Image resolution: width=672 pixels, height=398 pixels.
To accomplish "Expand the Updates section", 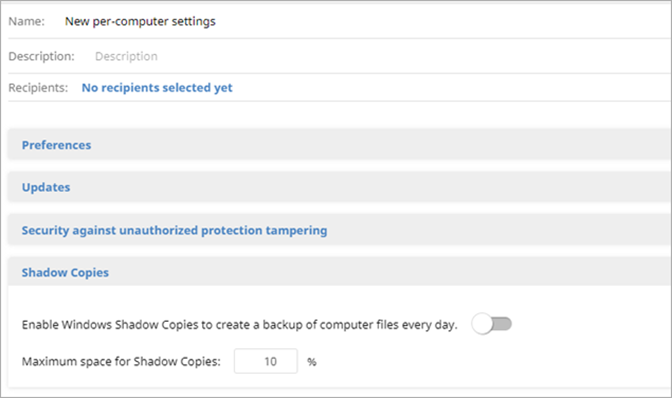I will click(46, 187).
